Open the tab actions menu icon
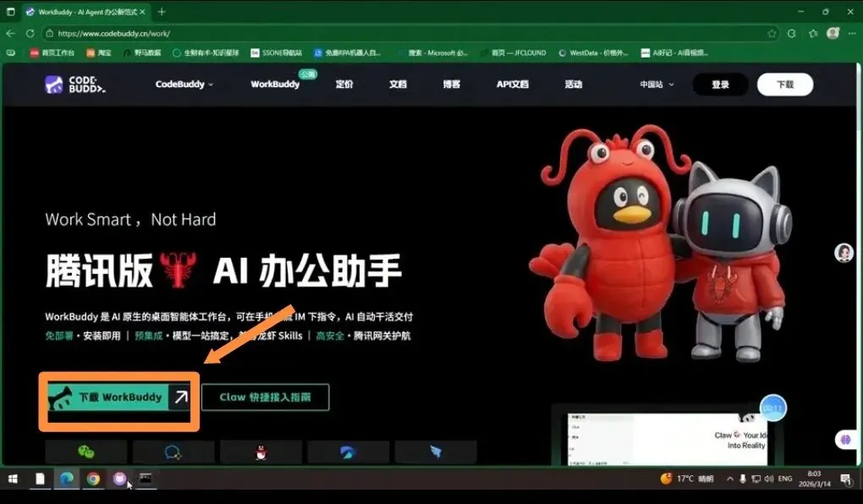The width and height of the screenshot is (863, 504). (10, 12)
